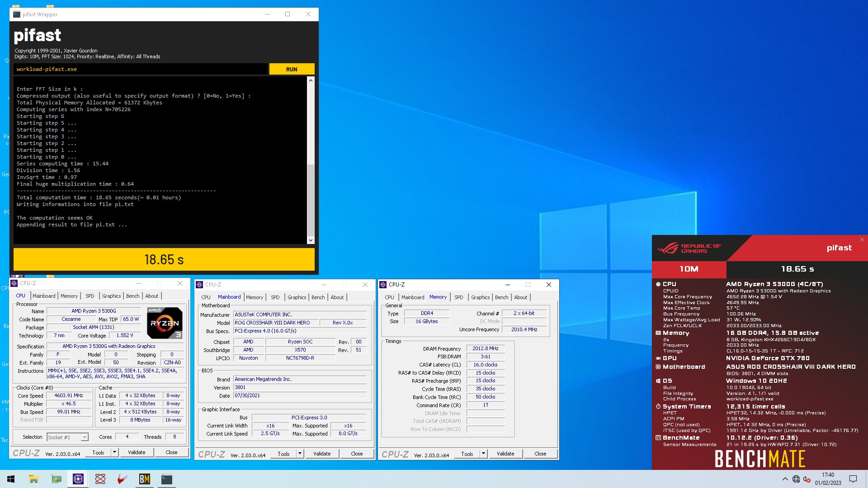Click Validate button in middle CPU-Z window
The height and width of the screenshot is (488, 868).
(322, 454)
